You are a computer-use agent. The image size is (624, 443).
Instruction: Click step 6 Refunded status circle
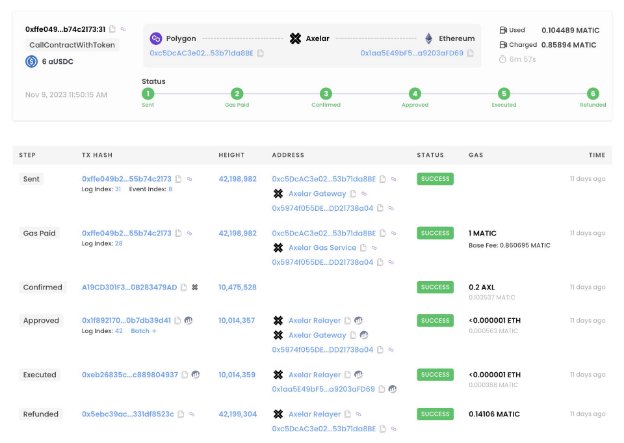[593, 93]
